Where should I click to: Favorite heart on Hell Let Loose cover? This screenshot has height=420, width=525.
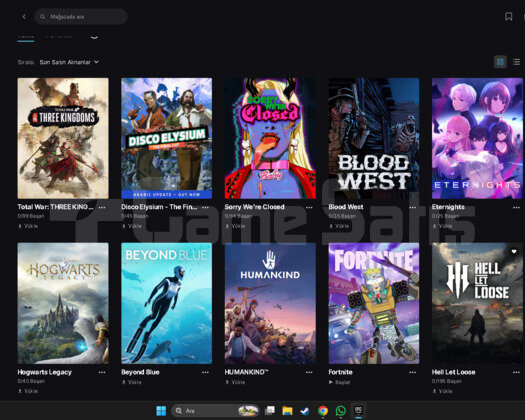(514, 251)
